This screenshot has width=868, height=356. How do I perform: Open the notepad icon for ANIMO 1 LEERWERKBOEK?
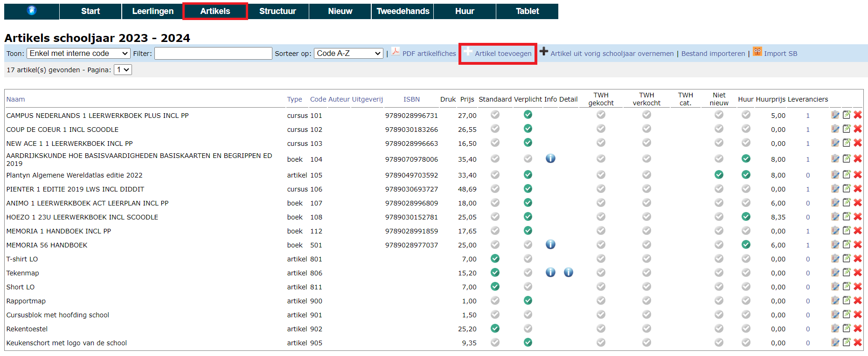[847, 202]
